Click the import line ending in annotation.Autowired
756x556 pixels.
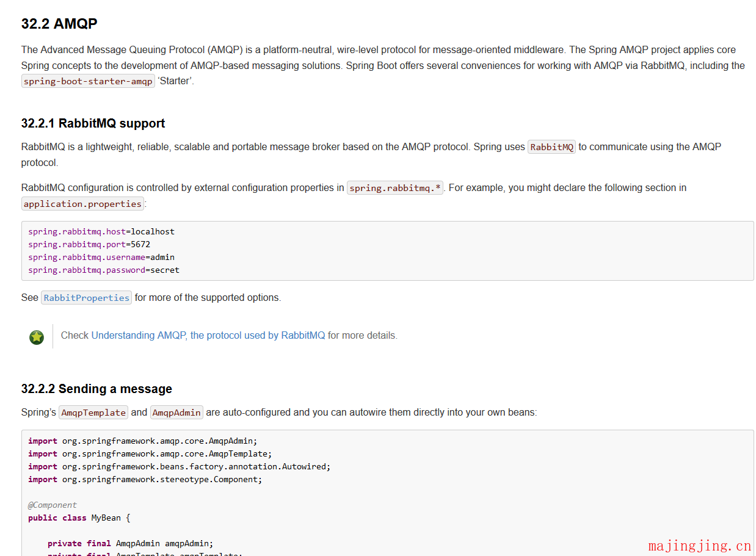click(x=180, y=467)
